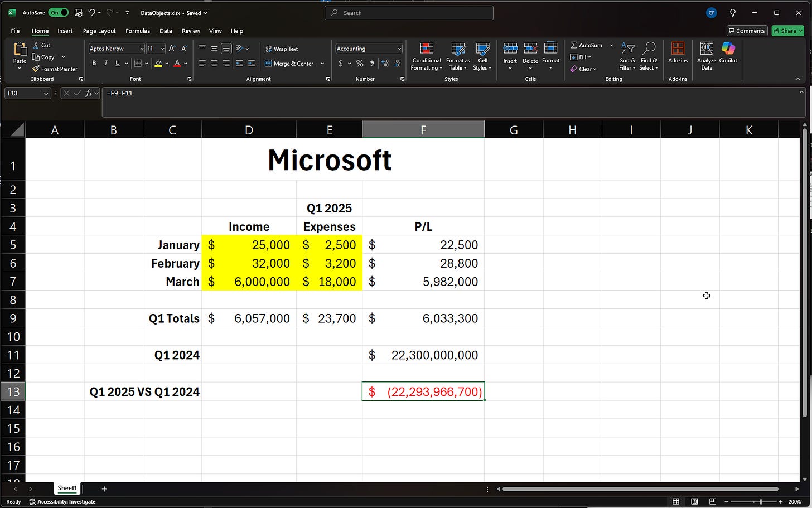The image size is (812, 508).
Task: Click the Save disk icon in title bar
Action: click(78, 12)
